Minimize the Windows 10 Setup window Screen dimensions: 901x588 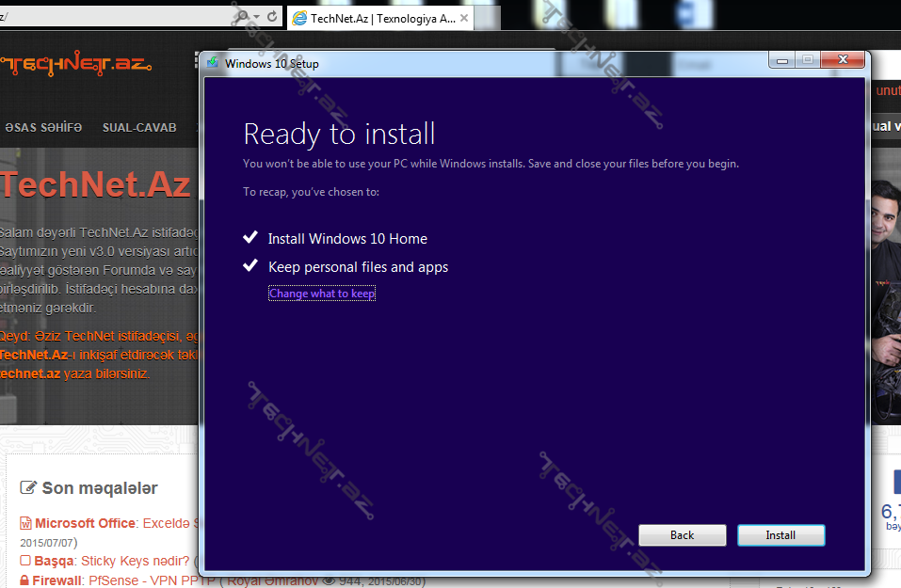[783, 60]
